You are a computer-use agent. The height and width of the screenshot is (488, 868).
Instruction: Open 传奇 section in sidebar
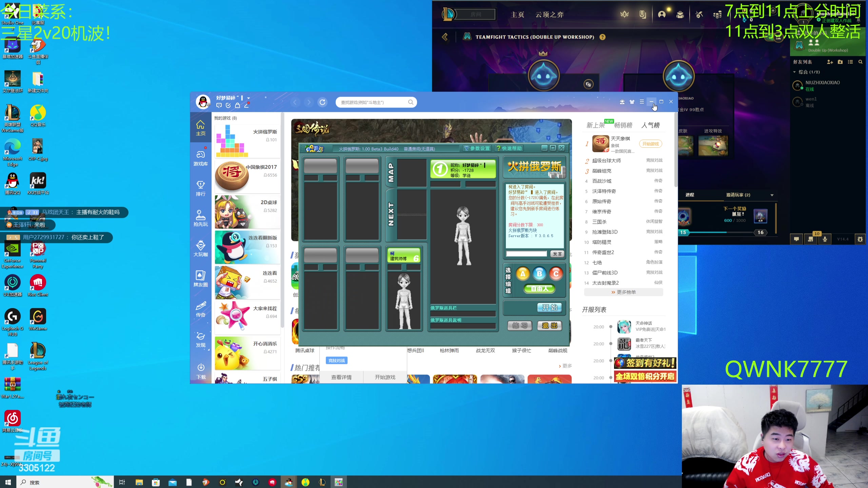[x=201, y=309]
